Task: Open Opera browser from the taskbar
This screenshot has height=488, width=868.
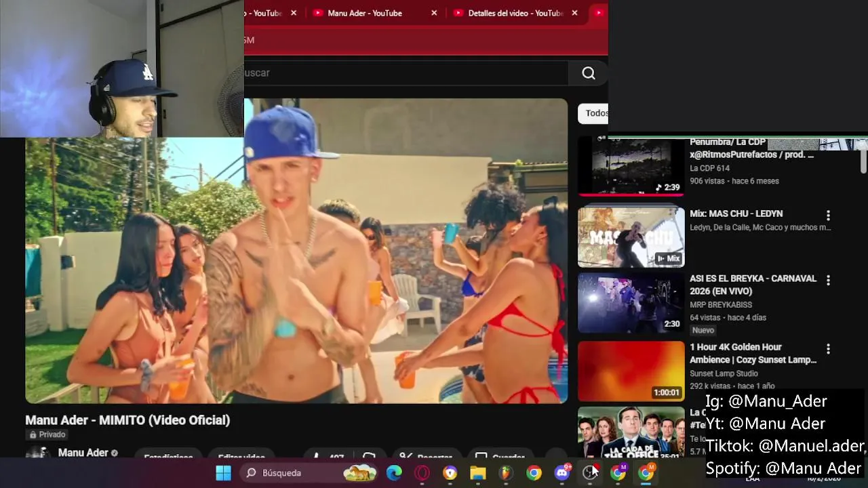Action: click(x=422, y=472)
